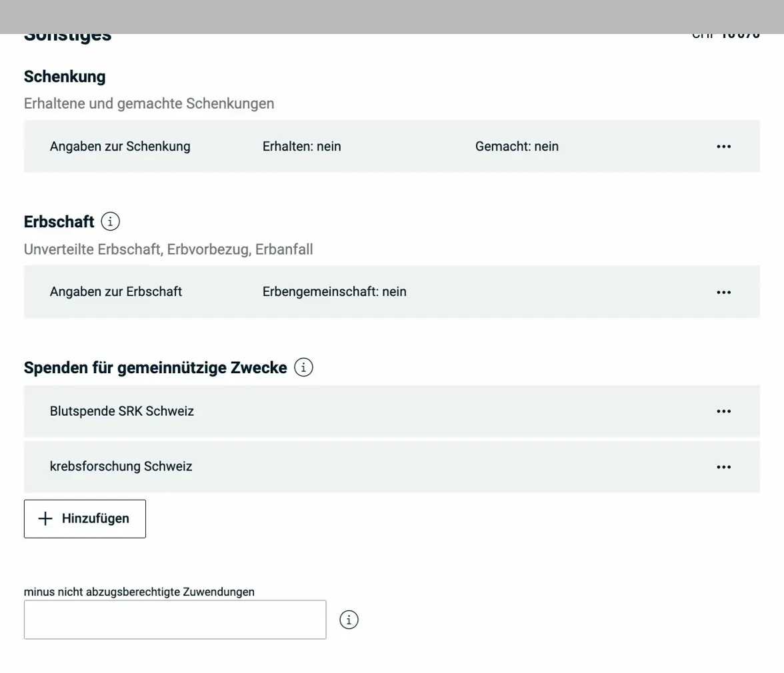This screenshot has height=673, width=784.
Task: Click the Gemacht: nein status text
Action: pos(517,146)
